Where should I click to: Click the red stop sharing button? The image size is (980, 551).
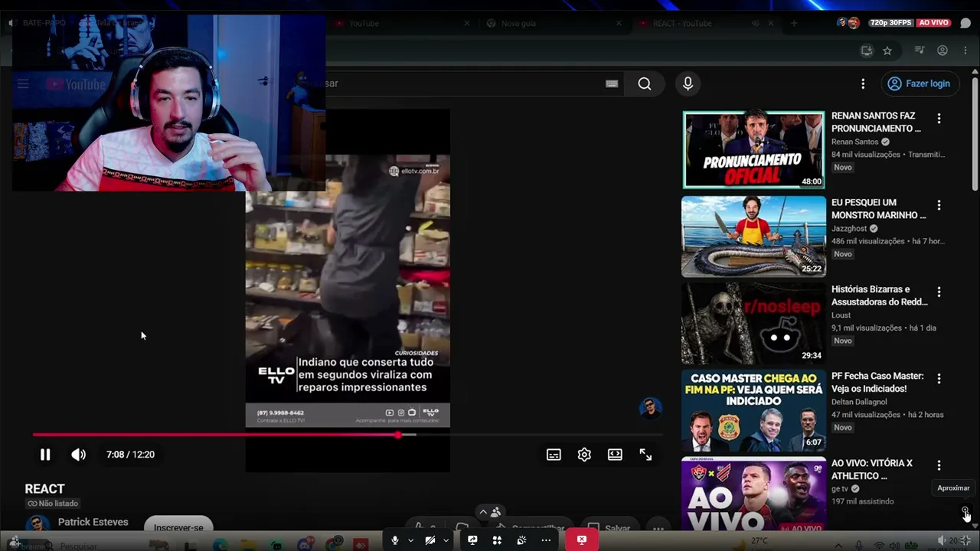click(x=582, y=540)
